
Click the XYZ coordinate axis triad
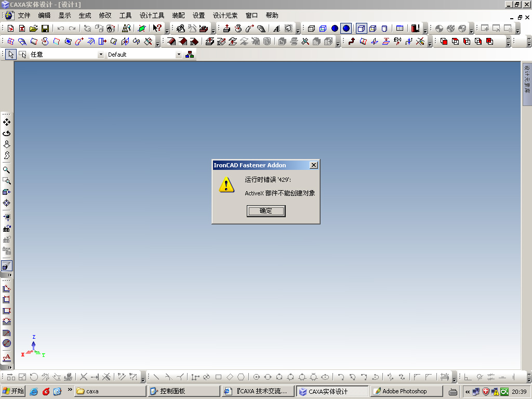33,347
